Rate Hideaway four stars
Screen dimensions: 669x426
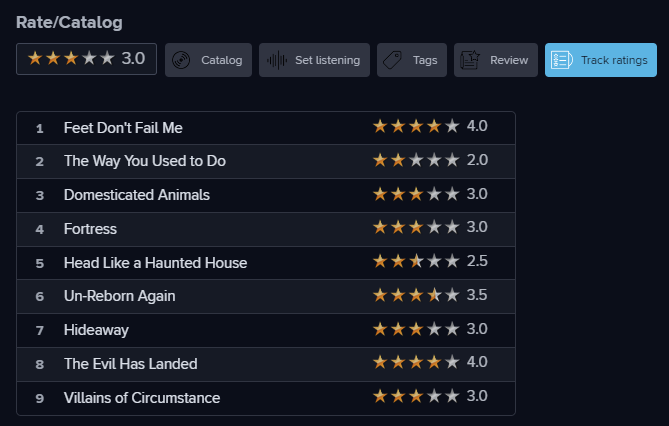[x=434, y=329]
